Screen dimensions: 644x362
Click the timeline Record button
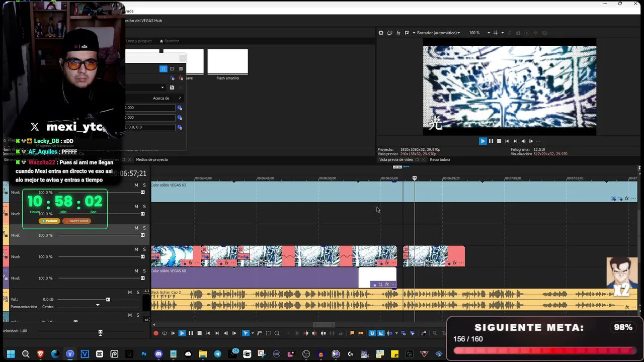(156, 333)
